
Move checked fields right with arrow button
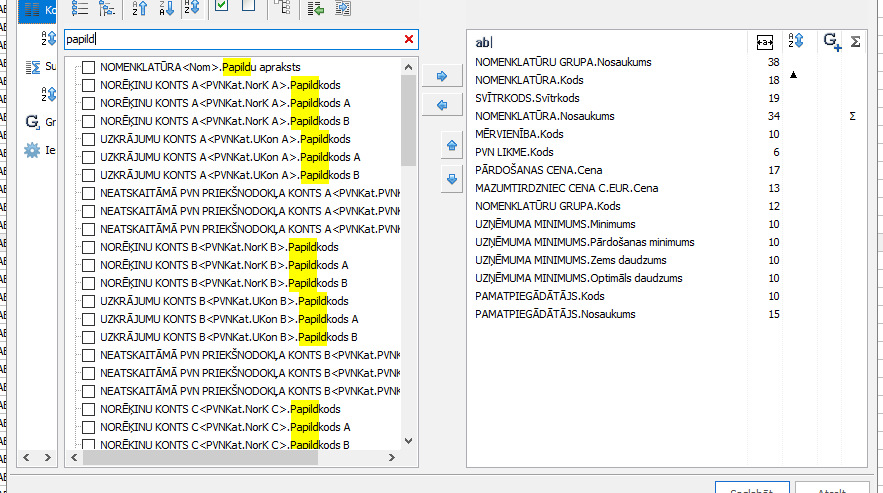pos(442,76)
